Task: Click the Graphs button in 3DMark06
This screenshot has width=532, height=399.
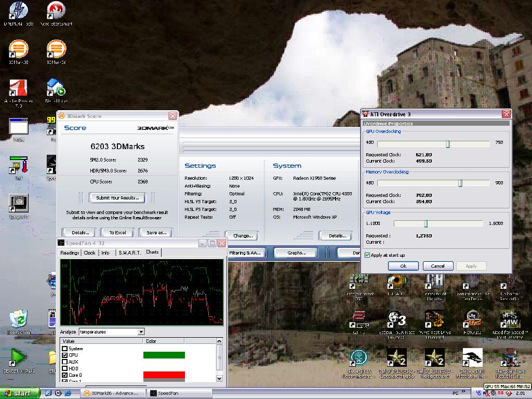Action: click(296, 253)
